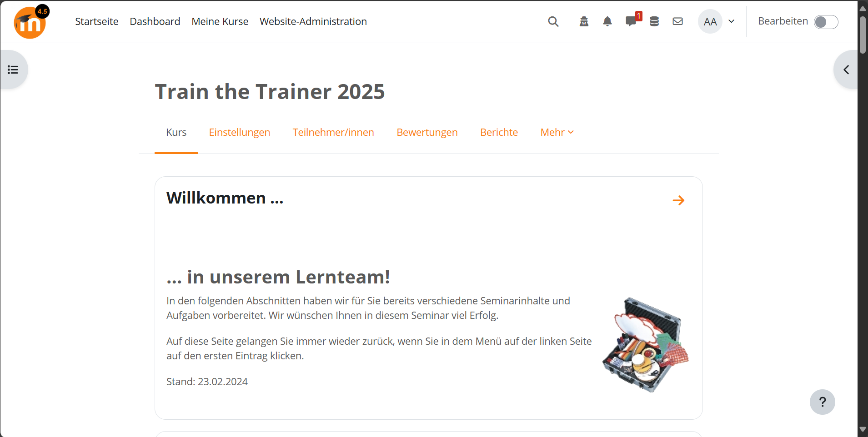Toggle the Bearbeiten edit mode switch
Screen dimensions: 868x437
(826, 22)
